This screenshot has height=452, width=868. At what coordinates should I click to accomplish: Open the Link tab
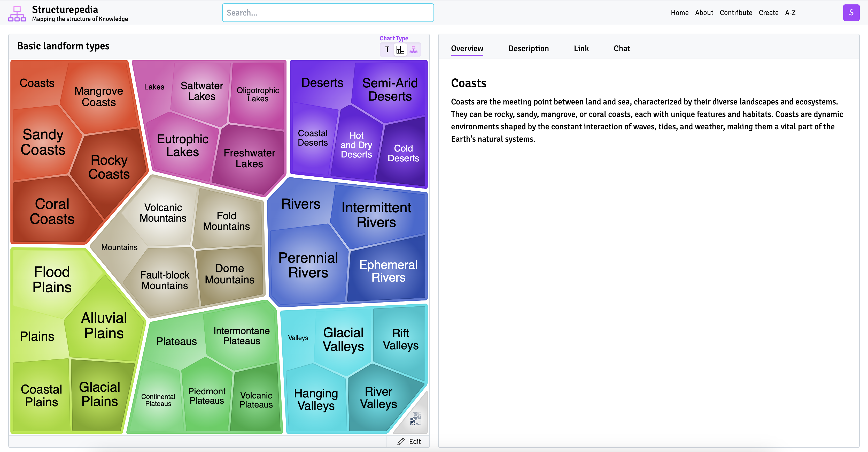581,49
